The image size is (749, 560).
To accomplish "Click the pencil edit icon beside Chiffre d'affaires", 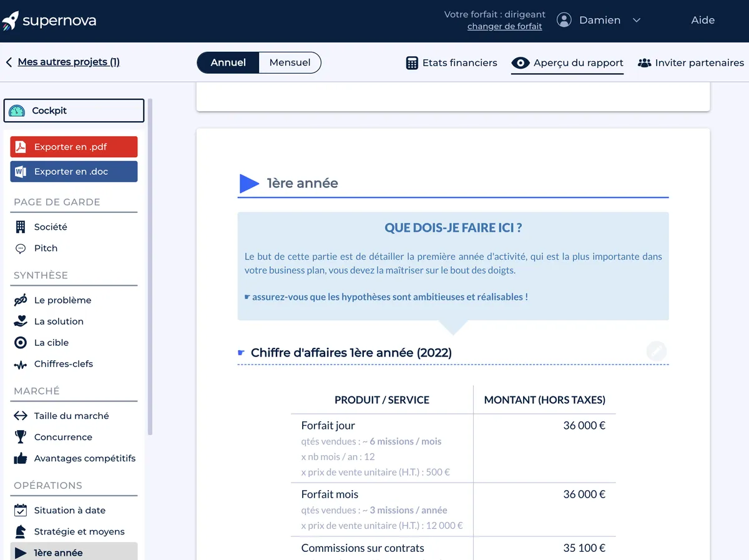I will tap(656, 351).
